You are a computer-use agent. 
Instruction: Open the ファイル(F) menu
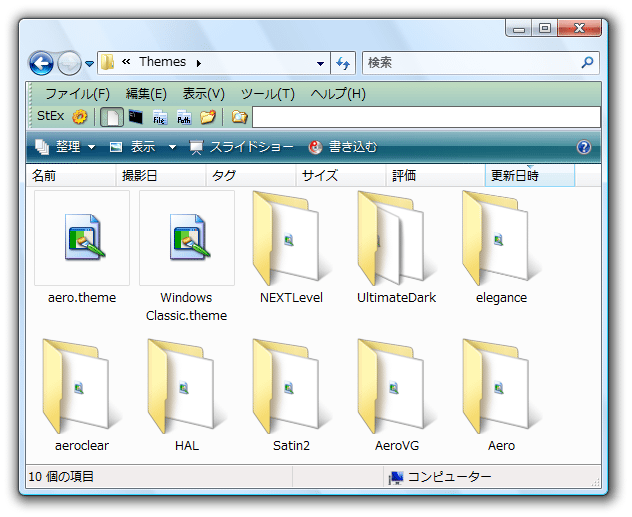77,94
